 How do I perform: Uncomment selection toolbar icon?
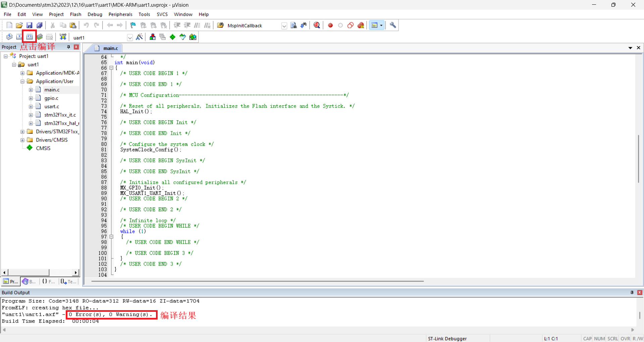(207, 25)
